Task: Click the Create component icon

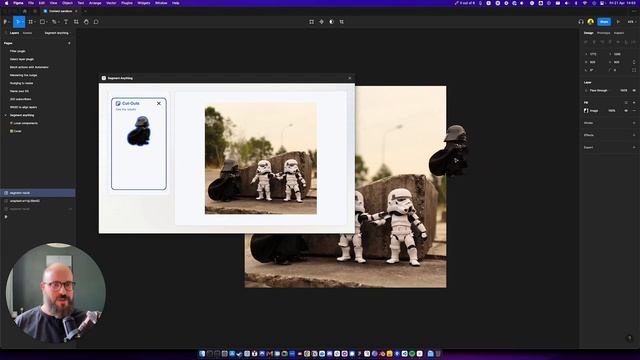Action: click(x=322, y=22)
